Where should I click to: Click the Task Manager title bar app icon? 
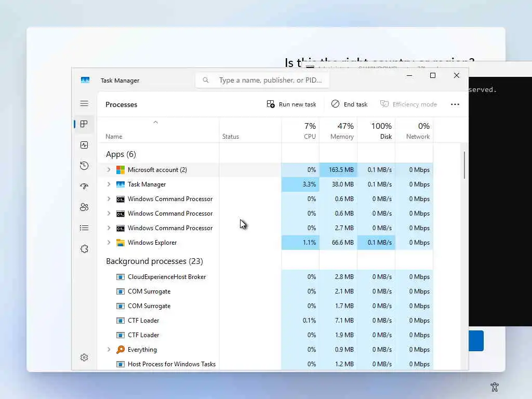[x=85, y=80]
